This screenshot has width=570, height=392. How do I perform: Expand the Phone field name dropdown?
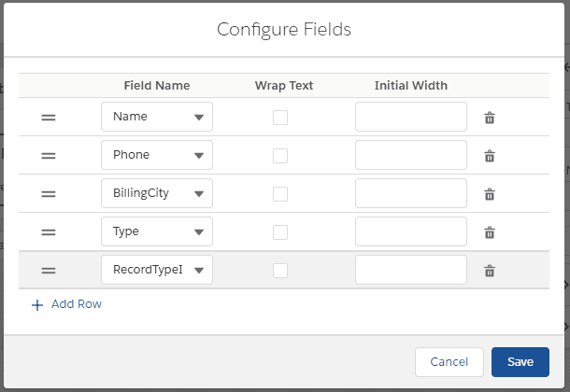pos(157,156)
